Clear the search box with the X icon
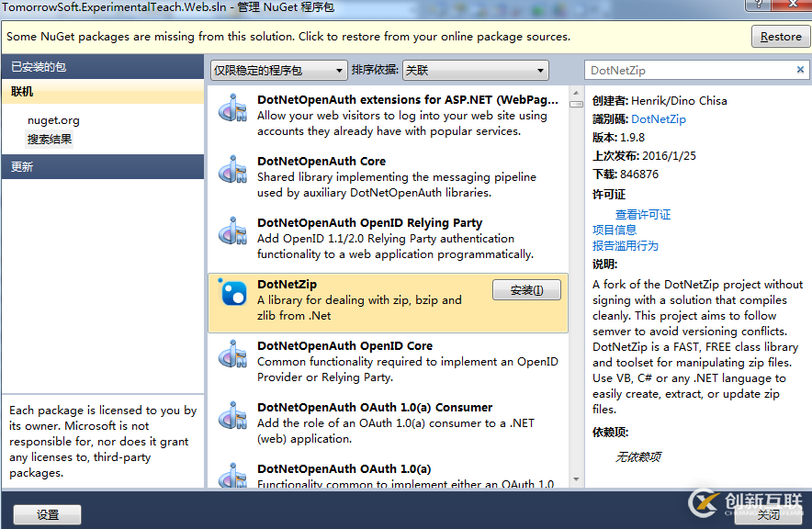Screen dimensions: 812x529 [799, 69]
